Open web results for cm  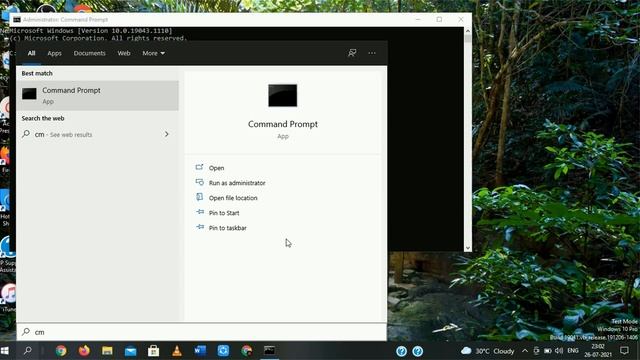[x=98, y=134]
